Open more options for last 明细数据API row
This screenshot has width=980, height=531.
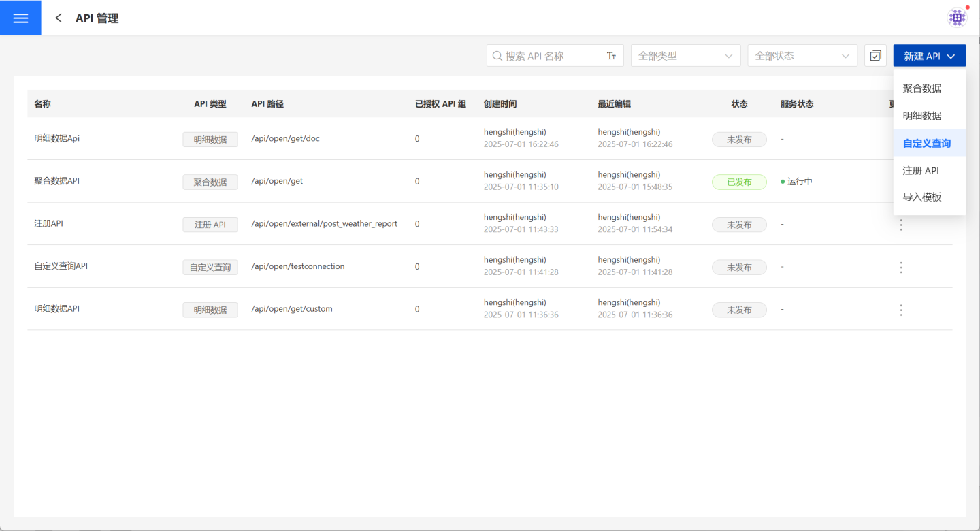coord(901,310)
